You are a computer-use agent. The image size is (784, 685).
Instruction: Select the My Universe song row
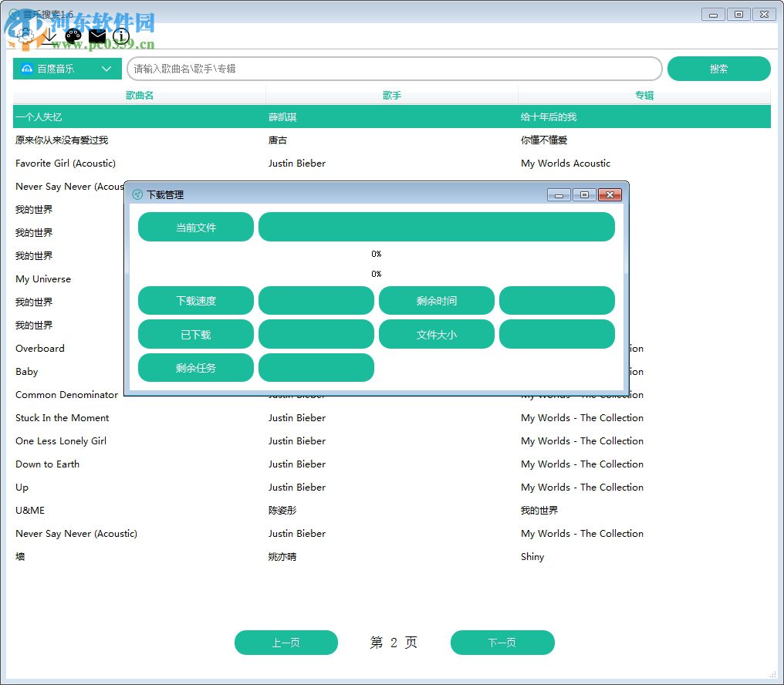pos(43,279)
